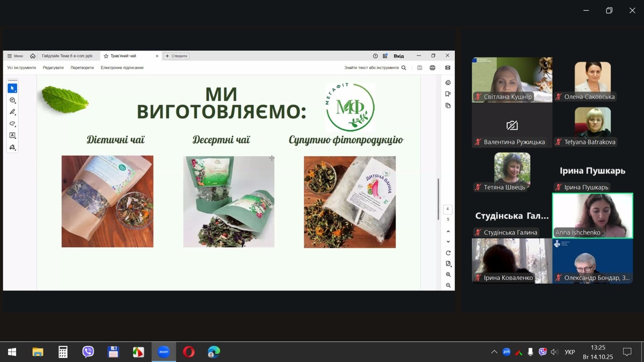Activate the add text box tool

tap(12, 136)
